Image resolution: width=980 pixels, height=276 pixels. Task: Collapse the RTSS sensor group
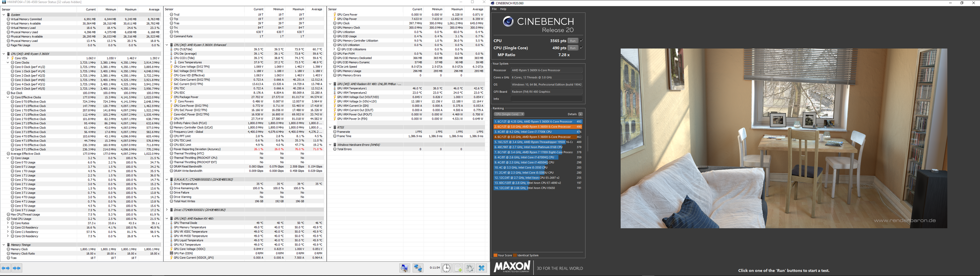click(x=330, y=128)
